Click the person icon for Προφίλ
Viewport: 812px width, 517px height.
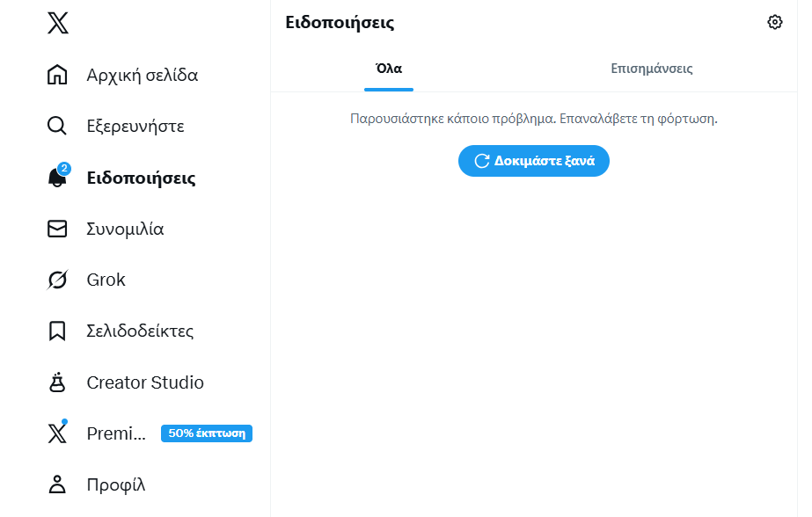click(x=57, y=484)
